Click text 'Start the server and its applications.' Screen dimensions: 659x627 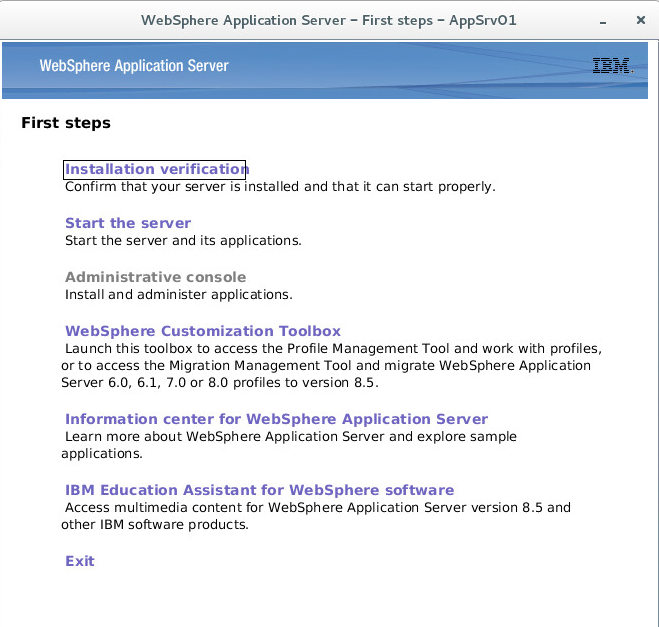point(183,240)
